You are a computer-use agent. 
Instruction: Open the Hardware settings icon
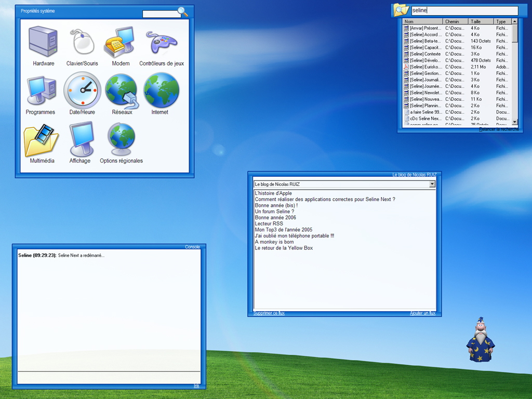(x=43, y=43)
